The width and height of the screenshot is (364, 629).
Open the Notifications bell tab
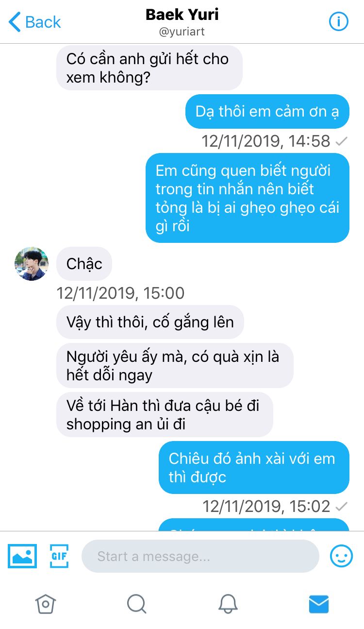(228, 604)
